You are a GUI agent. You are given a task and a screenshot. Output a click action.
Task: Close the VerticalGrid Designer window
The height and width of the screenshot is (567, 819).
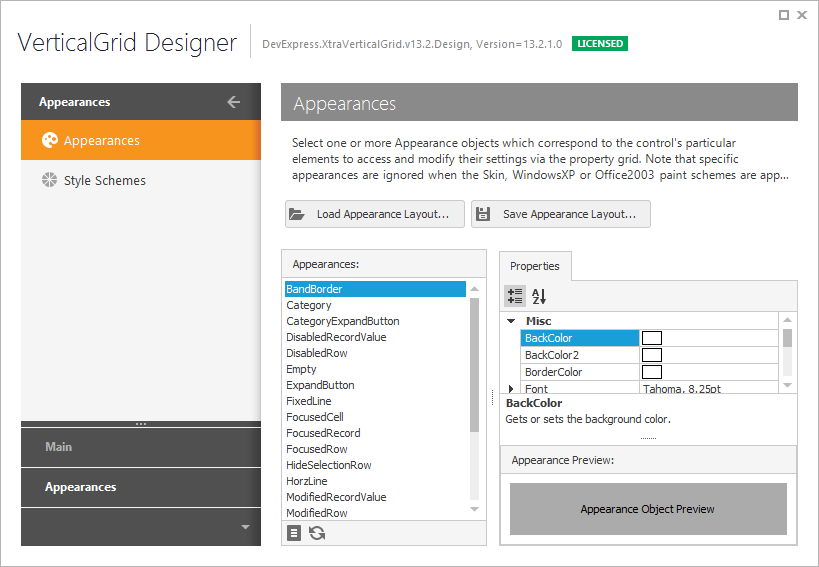[x=802, y=15]
